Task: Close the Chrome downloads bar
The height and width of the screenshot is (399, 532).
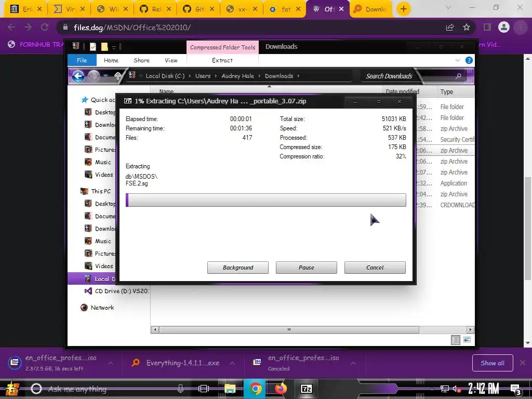Action: pyautogui.click(x=523, y=363)
